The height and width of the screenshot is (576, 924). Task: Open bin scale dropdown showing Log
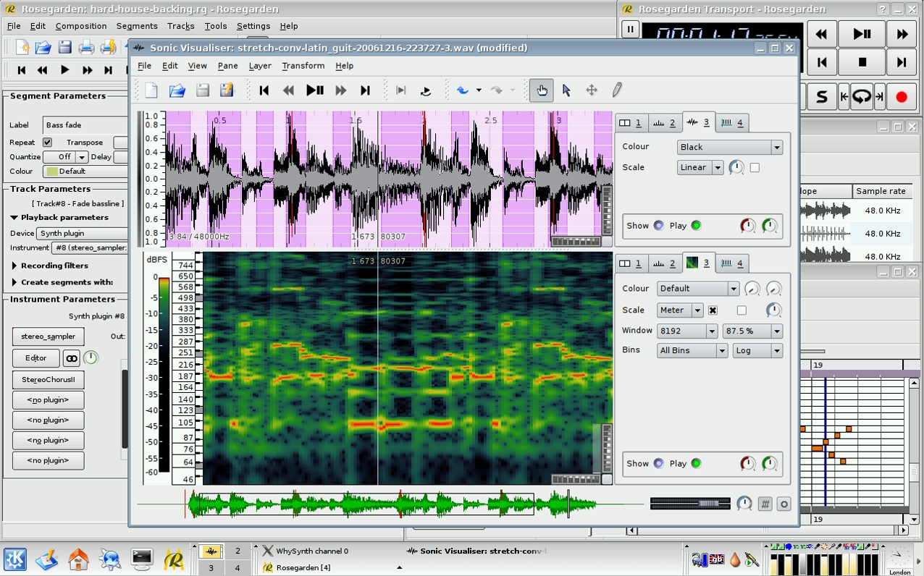(x=757, y=351)
